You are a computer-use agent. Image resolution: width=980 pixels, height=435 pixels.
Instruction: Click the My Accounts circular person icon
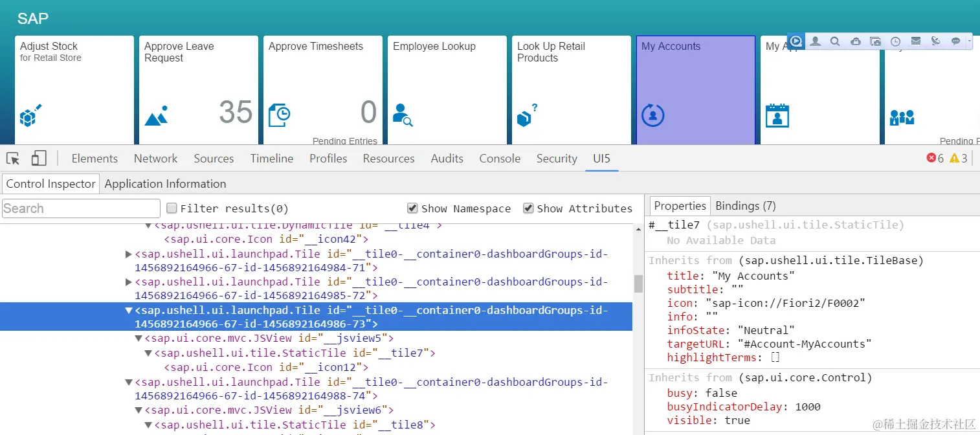click(652, 115)
